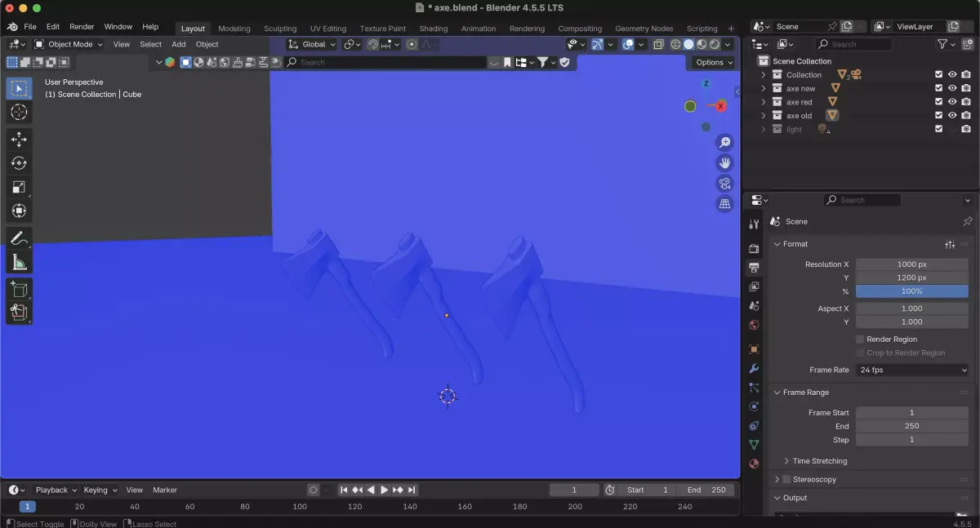The width and height of the screenshot is (980, 528).
Task: Open the Output properties tab
Action: pos(754,268)
